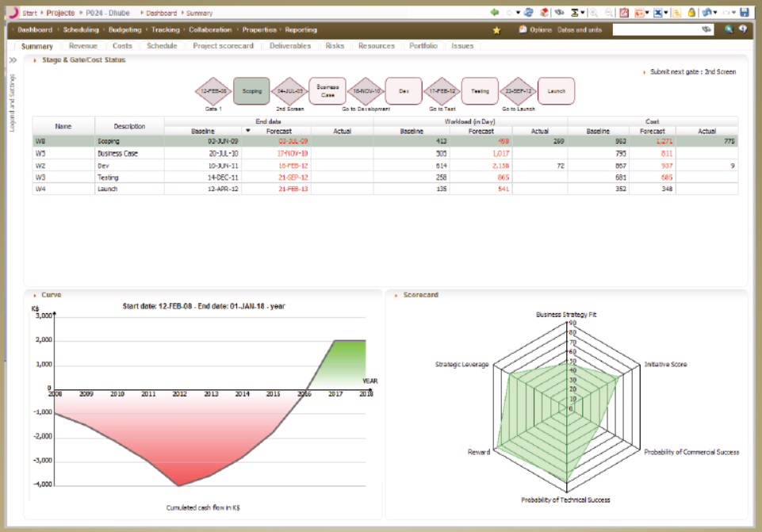Switch to the Risks tab
The image size is (762, 532).
(x=335, y=46)
